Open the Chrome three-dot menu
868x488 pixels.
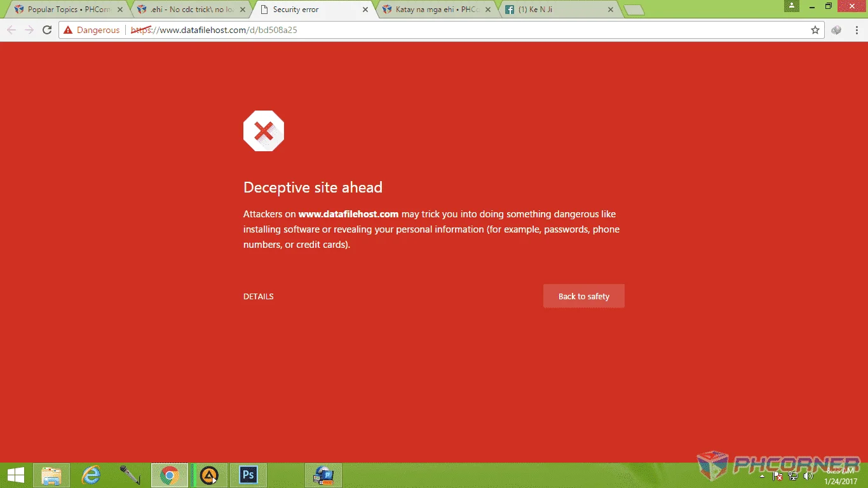coord(855,30)
